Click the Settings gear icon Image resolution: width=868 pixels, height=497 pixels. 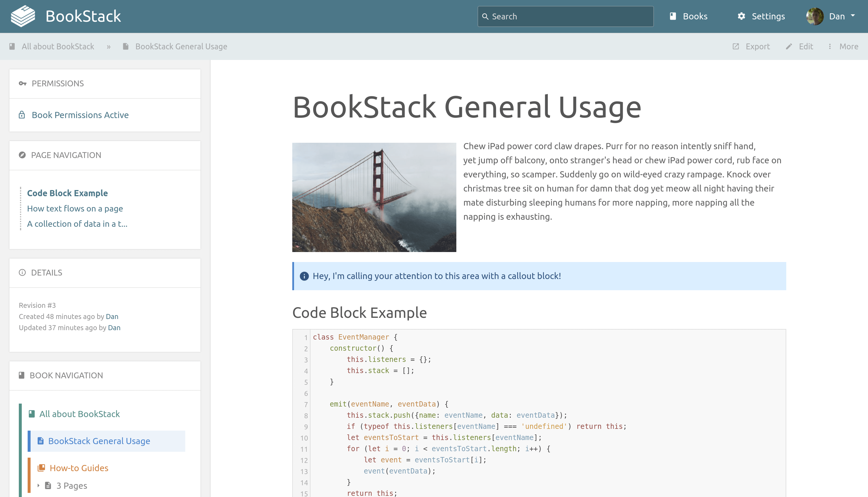(x=742, y=16)
